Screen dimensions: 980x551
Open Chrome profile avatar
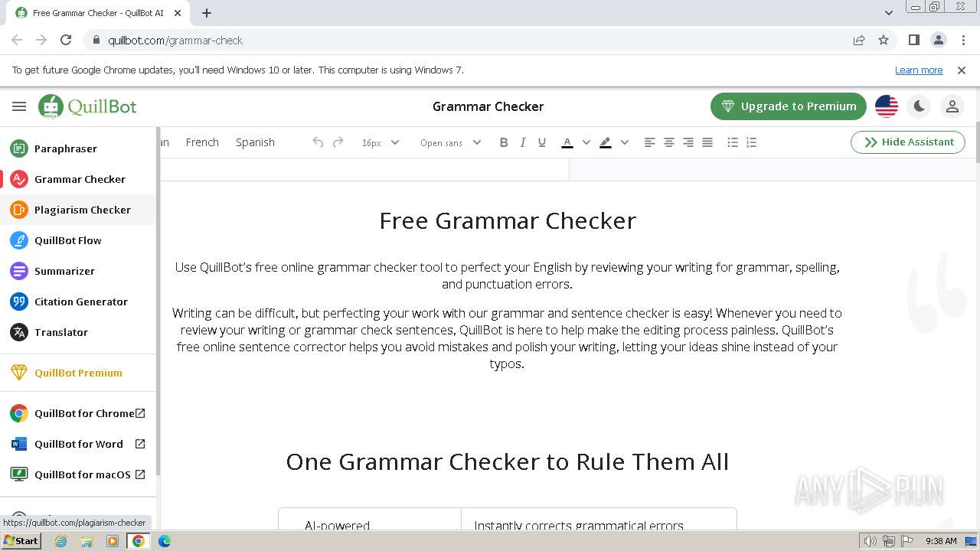click(938, 40)
